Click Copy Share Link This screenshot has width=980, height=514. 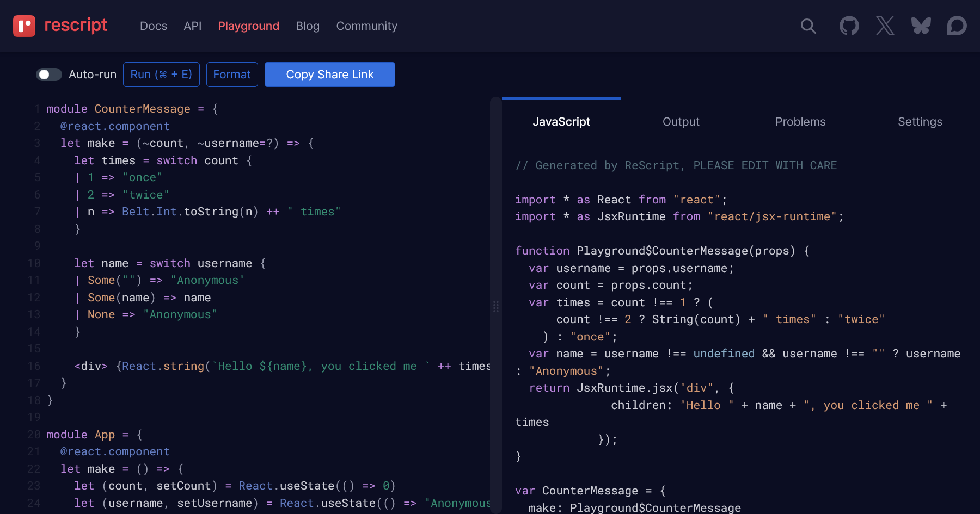coord(329,75)
